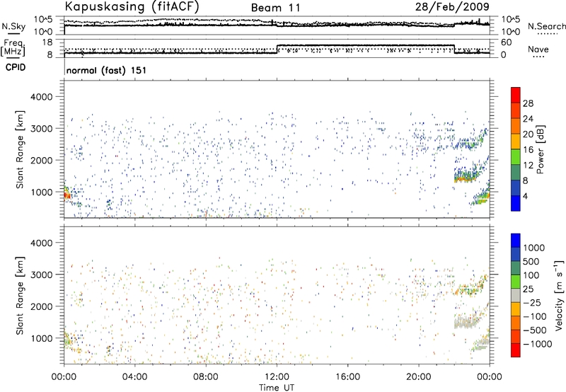Pick the red top segment of Power colorbar
Screen dimensions: 566x392
(516, 95)
